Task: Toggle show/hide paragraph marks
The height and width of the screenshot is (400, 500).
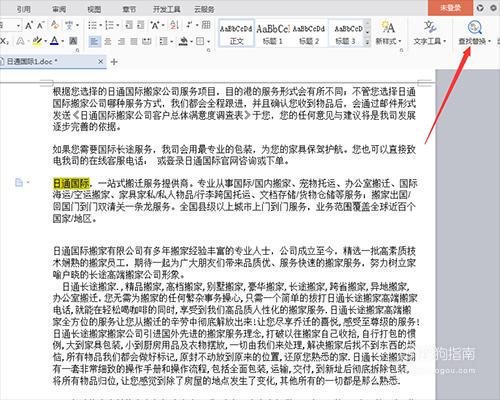Action: click(x=190, y=25)
